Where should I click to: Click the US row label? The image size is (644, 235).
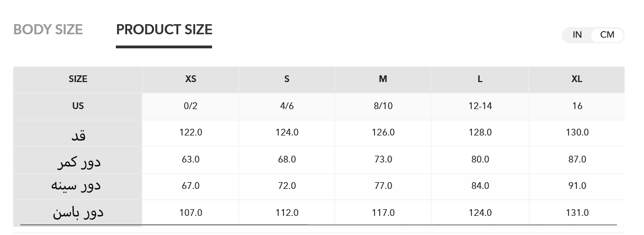click(x=78, y=106)
